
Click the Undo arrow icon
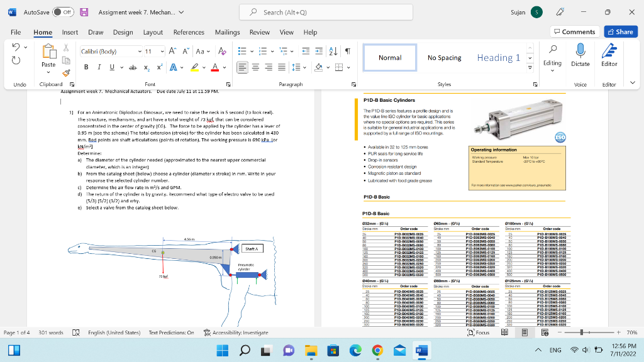pyautogui.click(x=16, y=47)
